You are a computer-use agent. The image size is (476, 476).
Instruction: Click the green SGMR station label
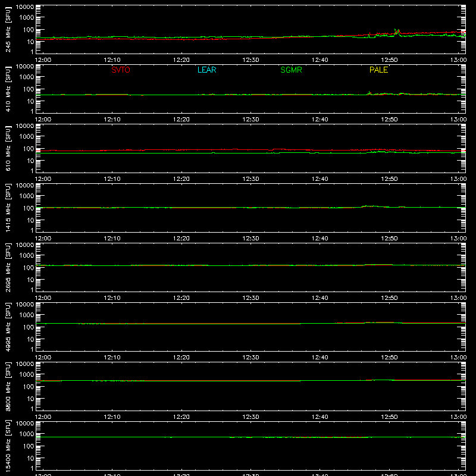(291, 70)
